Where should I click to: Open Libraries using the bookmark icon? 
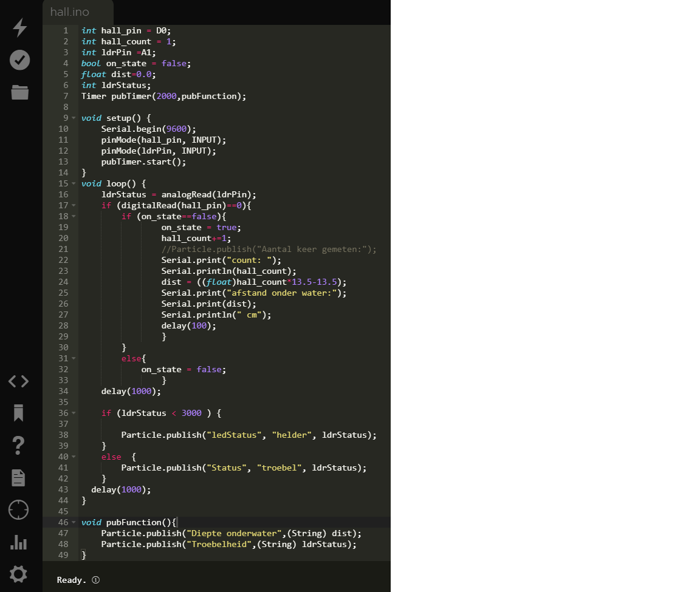[x=19, y=413]
